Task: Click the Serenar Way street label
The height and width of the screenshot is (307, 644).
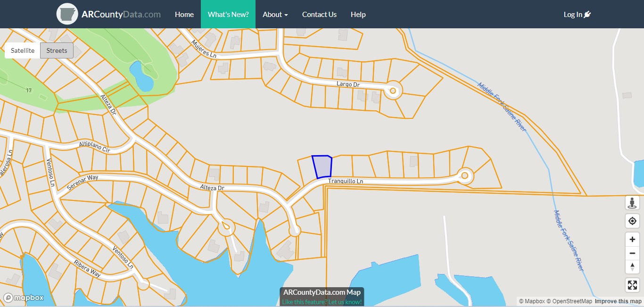Action: [82, 182]
